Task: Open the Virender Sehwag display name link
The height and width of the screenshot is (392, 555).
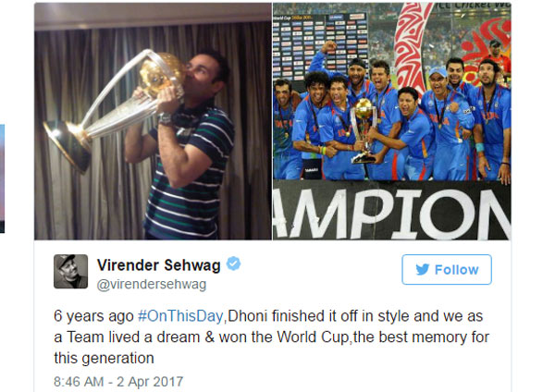Action: [x=158, y=265]
